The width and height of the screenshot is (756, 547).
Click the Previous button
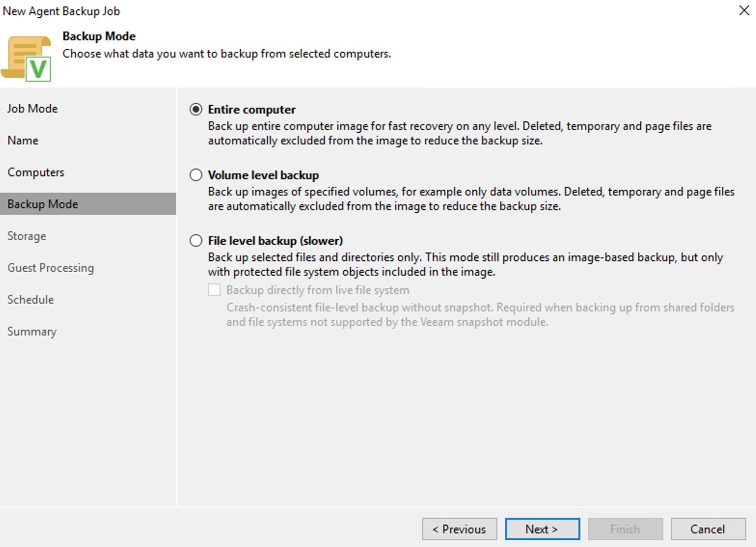click(459, 529)
